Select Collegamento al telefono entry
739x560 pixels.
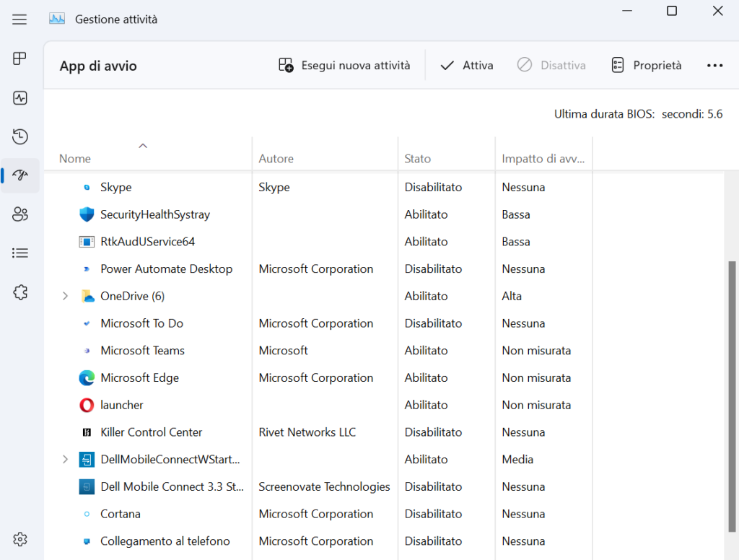165,541
